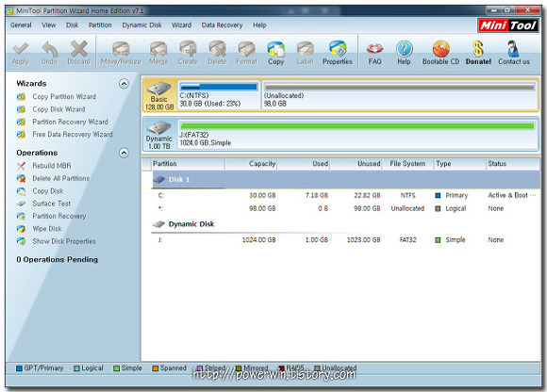
Task: Open the Disk menu
Action: click(x=73, y=25)
